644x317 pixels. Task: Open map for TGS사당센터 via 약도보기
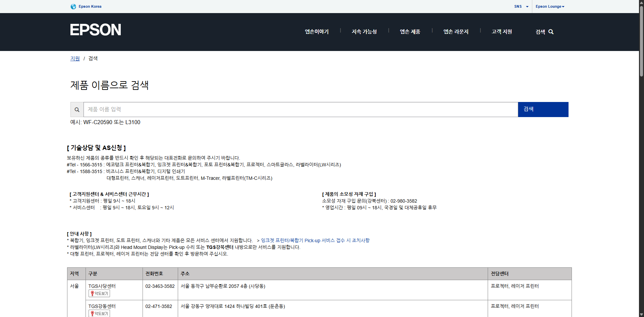[x=99, y=294]
